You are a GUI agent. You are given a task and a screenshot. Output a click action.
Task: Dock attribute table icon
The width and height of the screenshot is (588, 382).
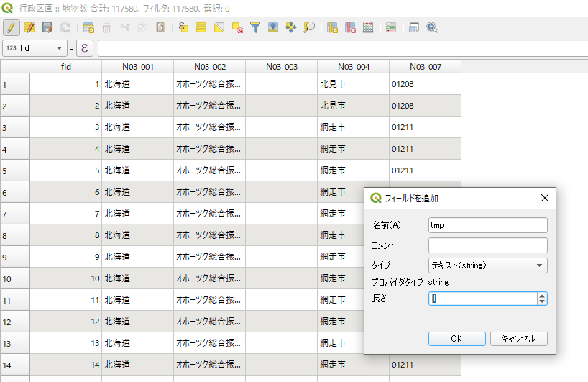[x=414, y=27]
